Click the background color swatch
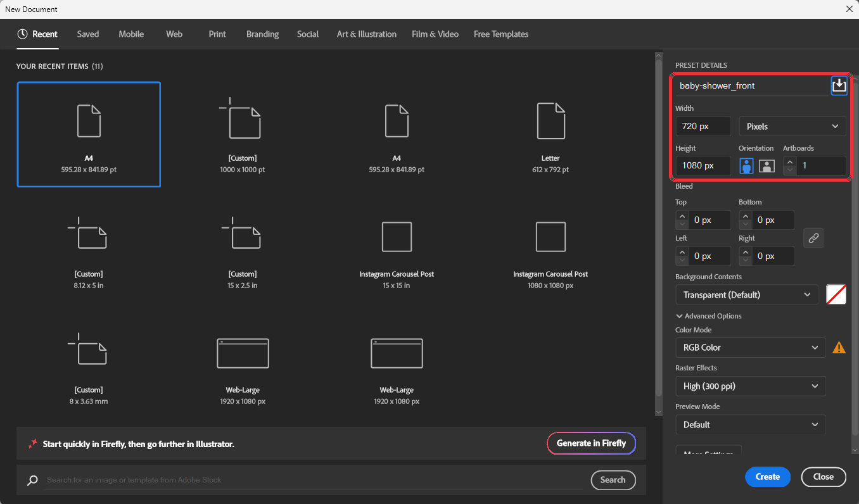The image size is (859, 504). tap(836, 294)
